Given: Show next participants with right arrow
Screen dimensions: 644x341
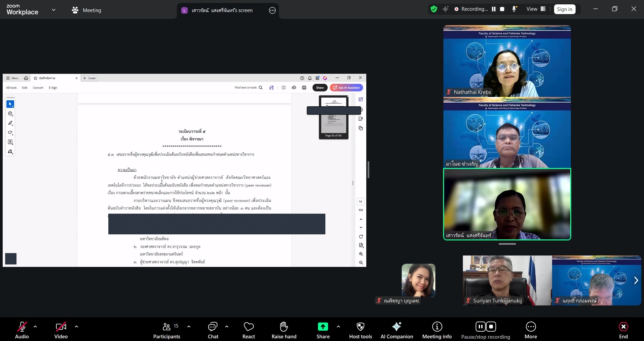Looking at the screenshot, I should tap(636, 280).
